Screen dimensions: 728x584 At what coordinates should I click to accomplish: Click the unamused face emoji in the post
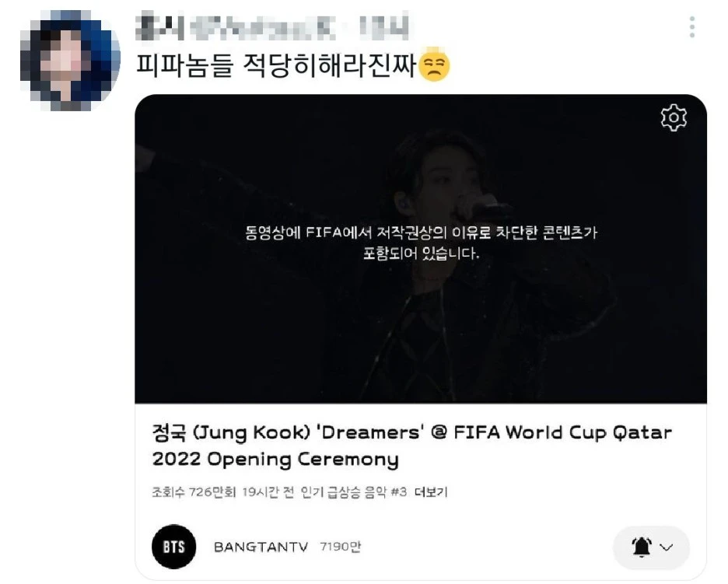(434, 65)
